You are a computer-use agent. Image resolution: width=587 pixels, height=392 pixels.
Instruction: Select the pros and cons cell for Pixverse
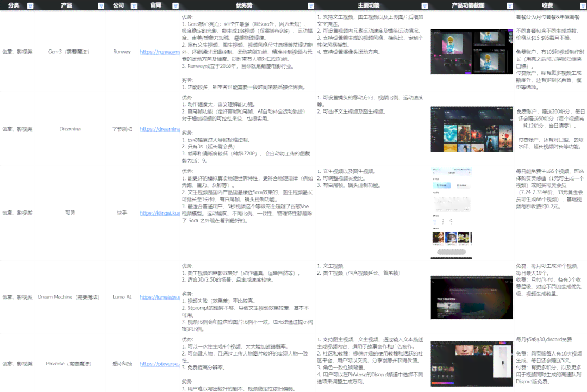coord(247,364)
